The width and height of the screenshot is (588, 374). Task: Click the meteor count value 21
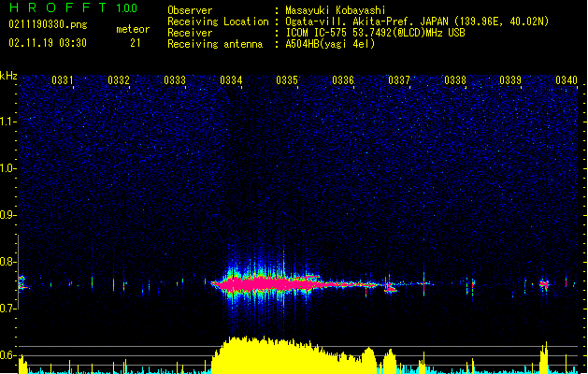[x=136, y=43]
